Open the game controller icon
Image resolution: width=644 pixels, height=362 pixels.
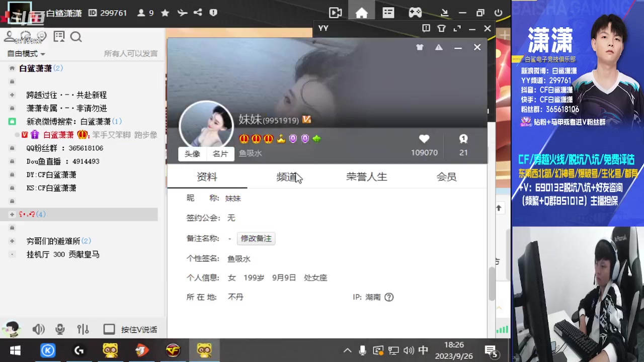[415, 13]
